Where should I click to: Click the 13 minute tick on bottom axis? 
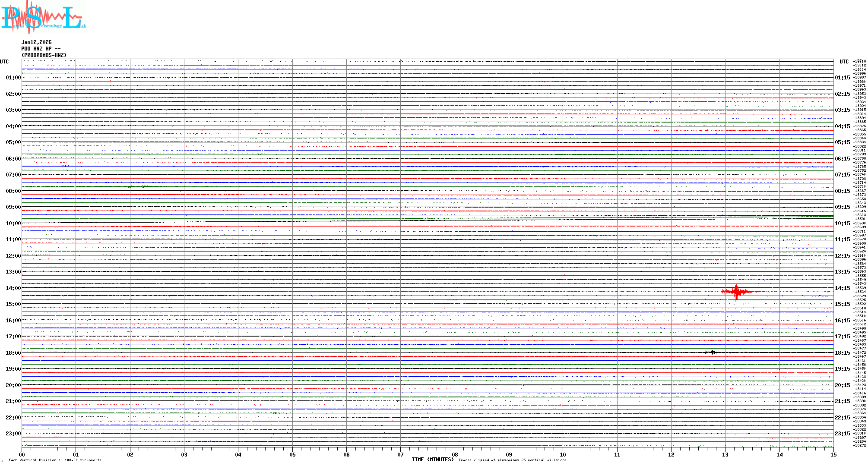pos(725,454)
